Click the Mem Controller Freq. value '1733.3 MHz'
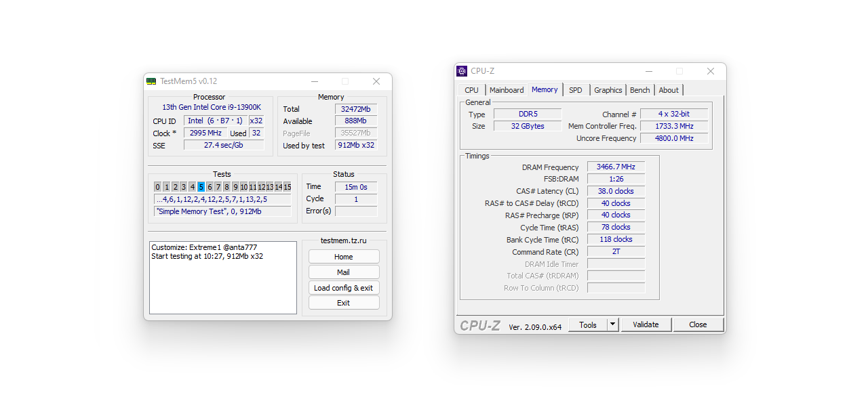 click(674, 126)
